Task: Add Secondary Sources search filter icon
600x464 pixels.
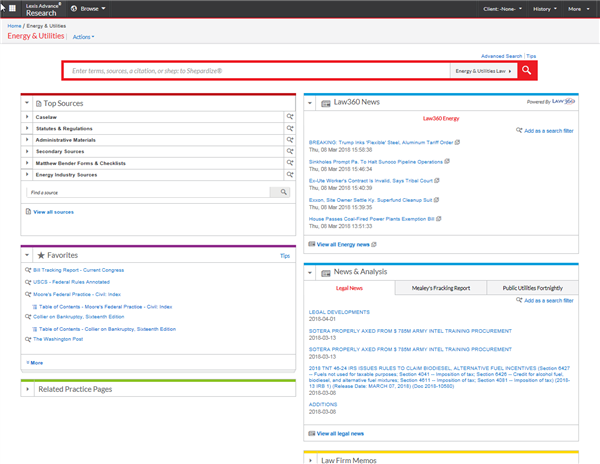Action: tap(290, 151)
